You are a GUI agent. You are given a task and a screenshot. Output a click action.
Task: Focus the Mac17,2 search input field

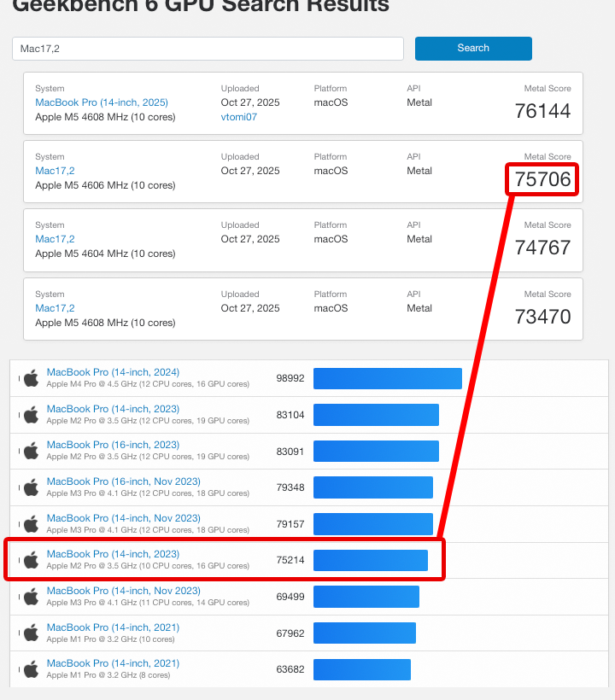[208, 49]
